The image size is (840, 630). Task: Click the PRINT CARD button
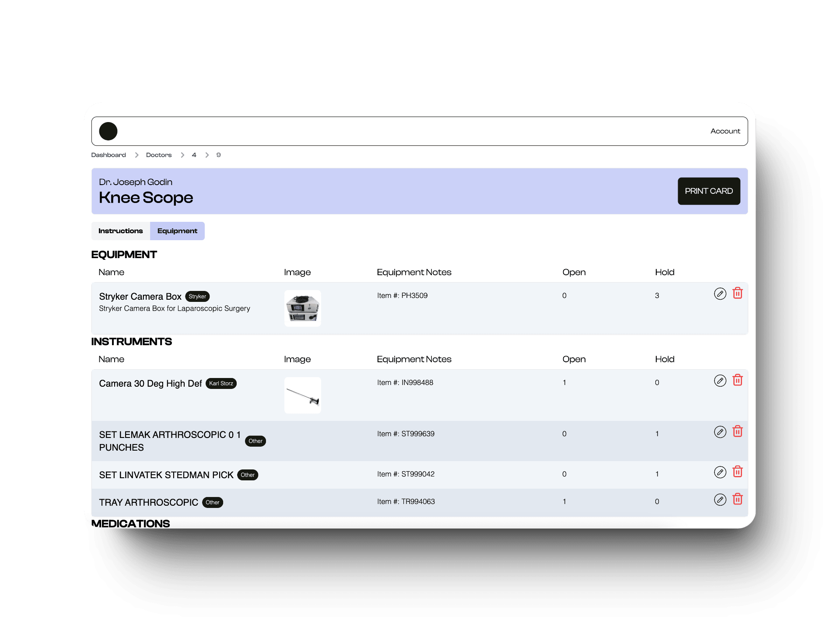click(x=709, y=191)
